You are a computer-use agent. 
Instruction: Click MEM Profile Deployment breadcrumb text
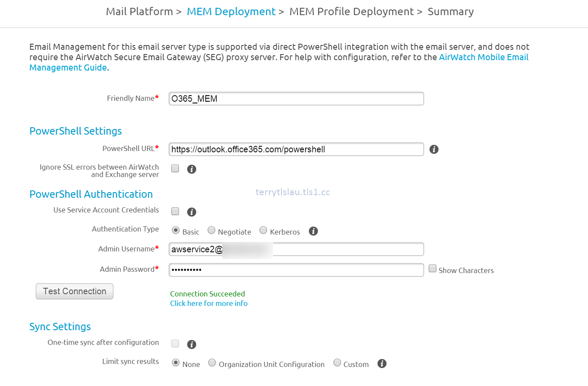352,12
